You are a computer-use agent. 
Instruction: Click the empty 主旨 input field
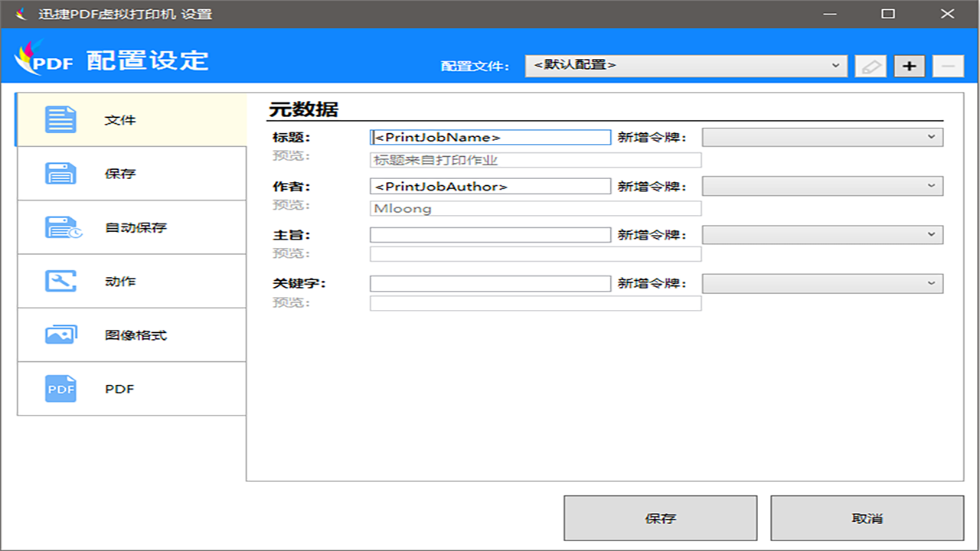coord(488,234)
